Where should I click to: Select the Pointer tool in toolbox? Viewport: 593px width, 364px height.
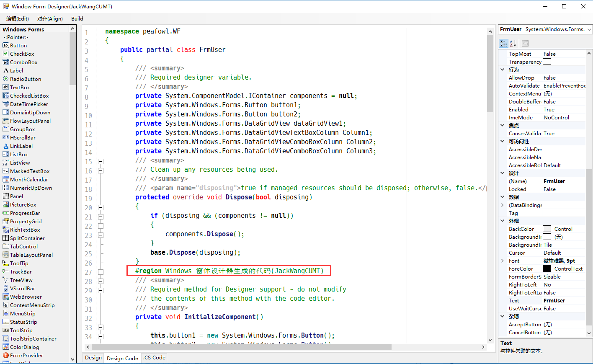tap(16, 37)
